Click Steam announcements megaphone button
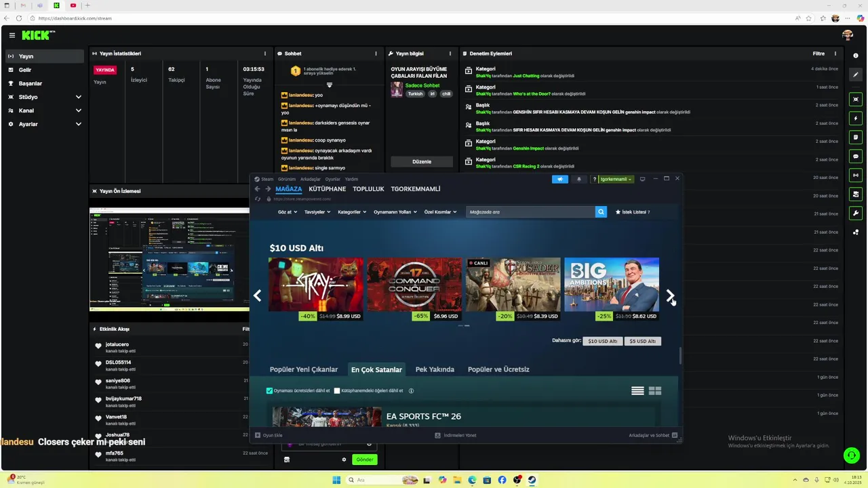This screenshot has height=488, width=868. 560,179
